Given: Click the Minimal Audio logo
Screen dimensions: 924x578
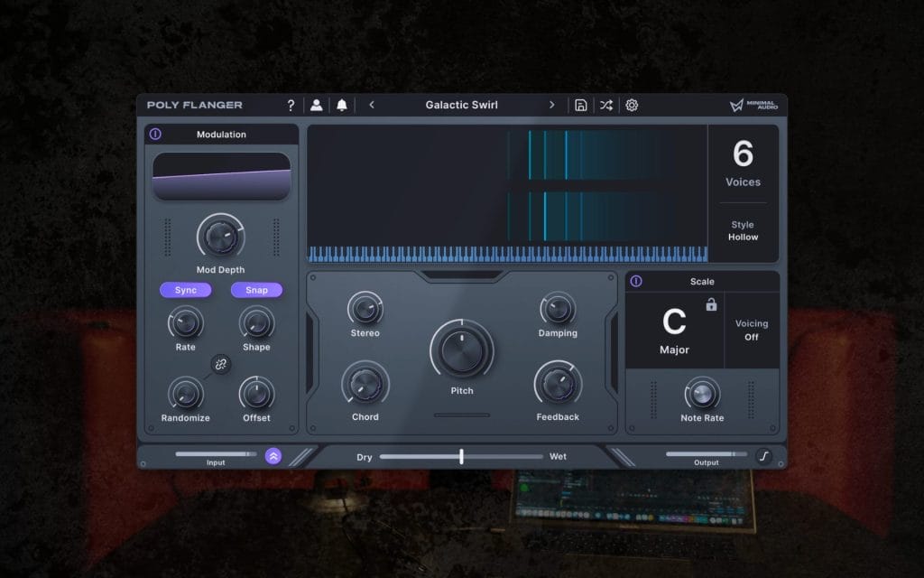Looking at the screenshot, I should (x=754, y=105).
